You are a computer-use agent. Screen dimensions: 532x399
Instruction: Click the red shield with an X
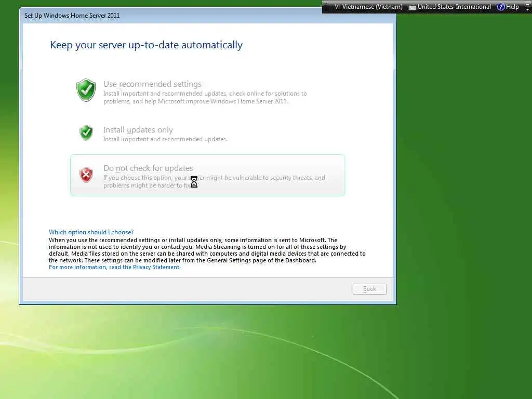pyautogui.click(x=86, y=175)
